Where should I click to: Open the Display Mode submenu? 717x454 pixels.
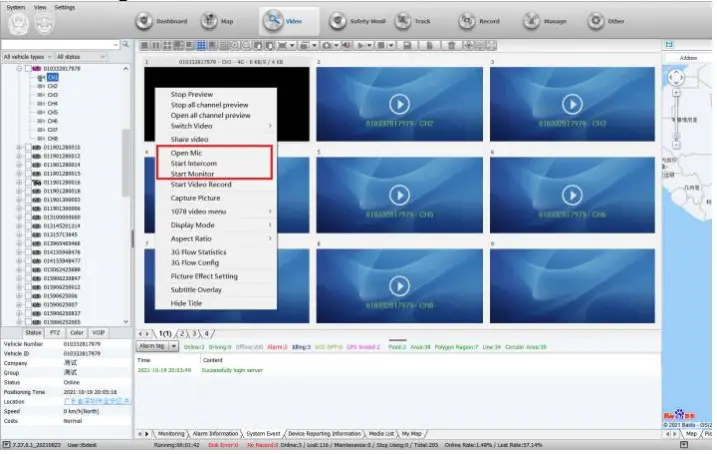point(216,225)
